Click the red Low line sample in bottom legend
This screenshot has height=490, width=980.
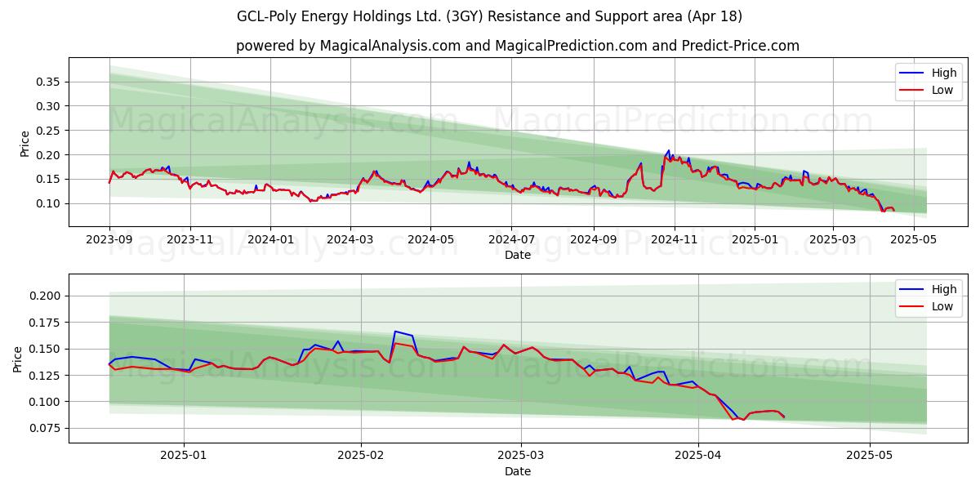tap(912, 307)
